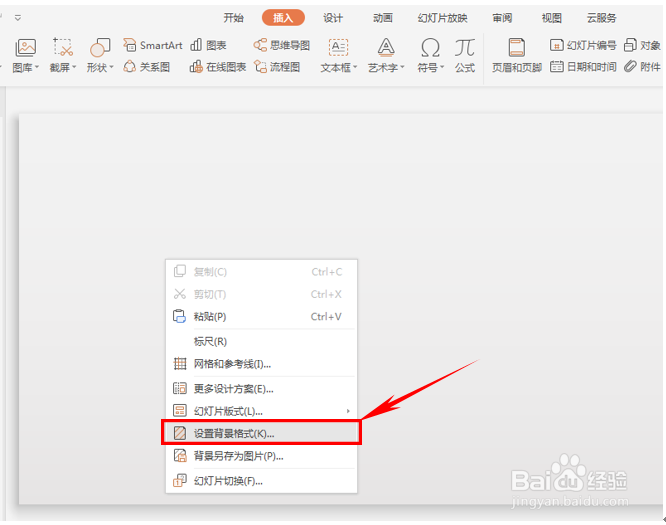The width and height of the screenshot is (666, 525).
Task: Select 设置背景格式(K) from the menu
Action: (261, 433)
